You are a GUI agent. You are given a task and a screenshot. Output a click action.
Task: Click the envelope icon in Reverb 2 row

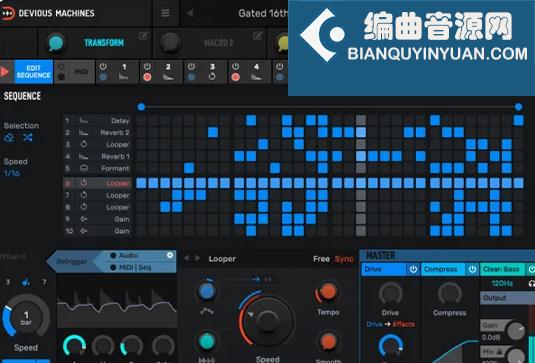coord(84,133)
